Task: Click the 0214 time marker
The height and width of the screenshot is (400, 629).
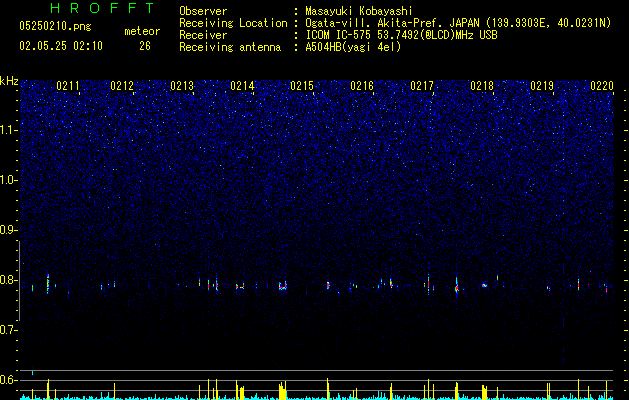Action: click(242, 86)
